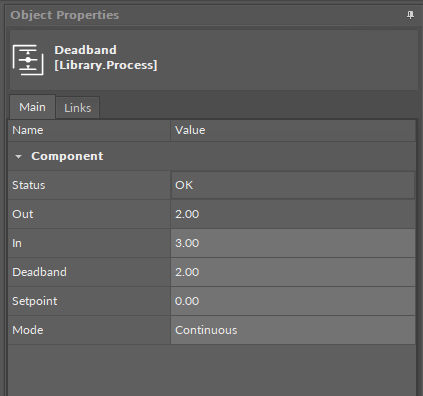423x396 pixels.
Task: Open the Mode dropdown showing Continuous
Action: point(293,330)
